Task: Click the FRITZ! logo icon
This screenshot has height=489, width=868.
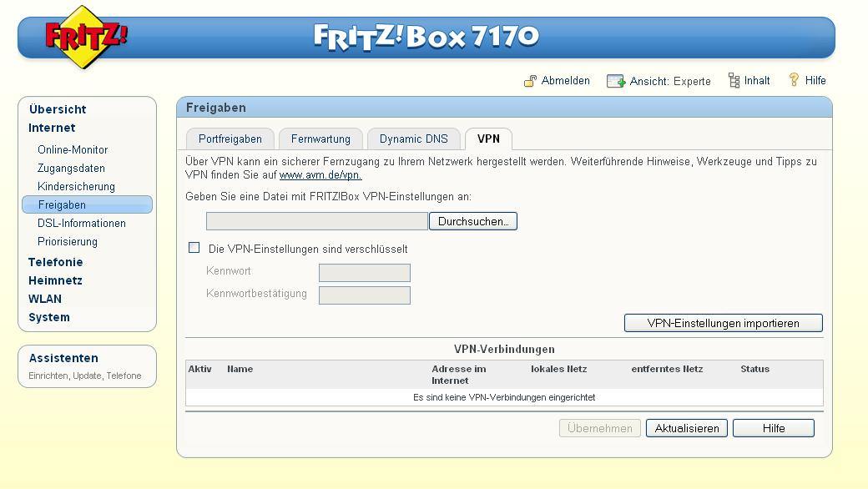Action: tap(84, 37)
